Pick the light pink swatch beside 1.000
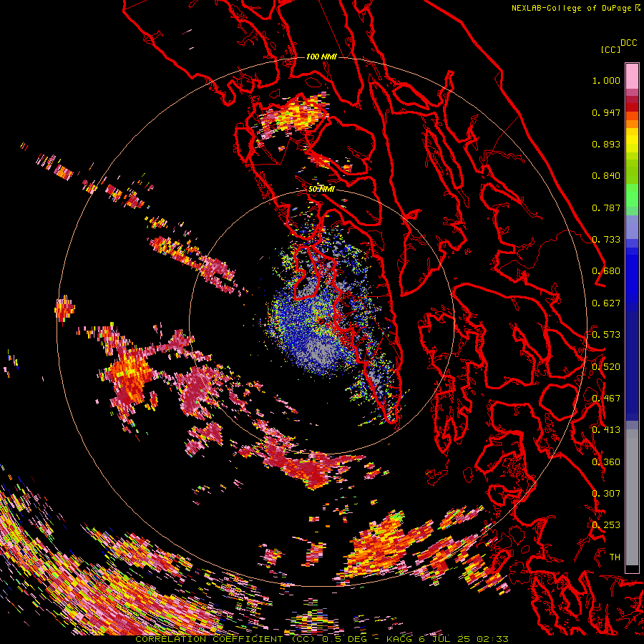Screen dimensions: 644x644 coord(632,77)
